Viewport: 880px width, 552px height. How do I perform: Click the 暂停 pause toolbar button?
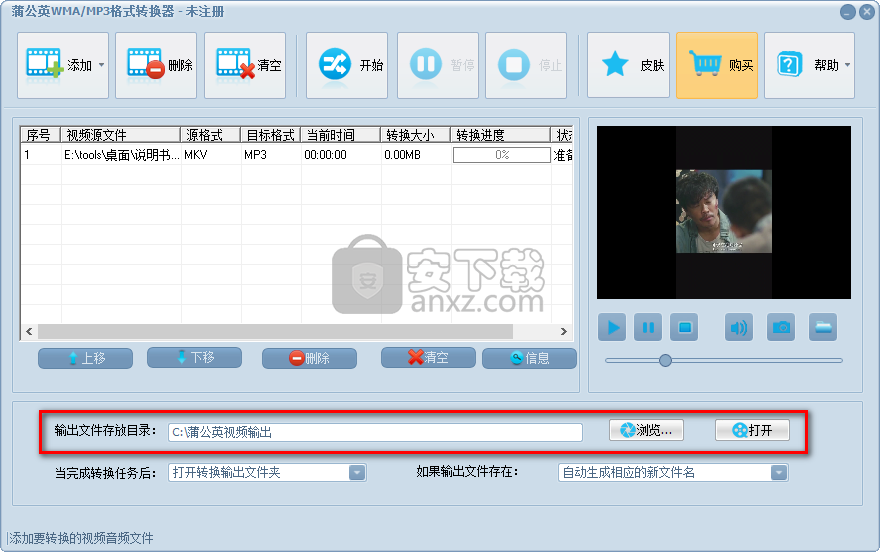(438, 65)
